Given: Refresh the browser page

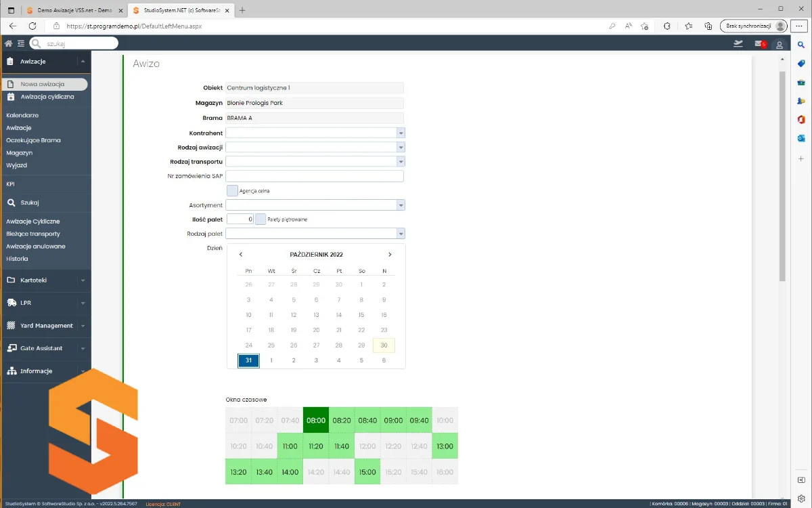Looking at the screenshot, I should pyautogui.click(x=32, y=26).
